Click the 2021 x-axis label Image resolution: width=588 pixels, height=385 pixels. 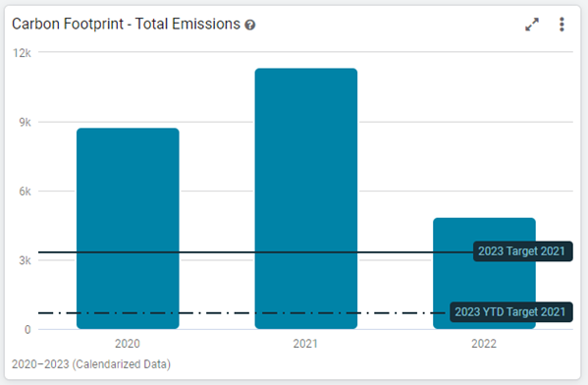coord(305,344)
